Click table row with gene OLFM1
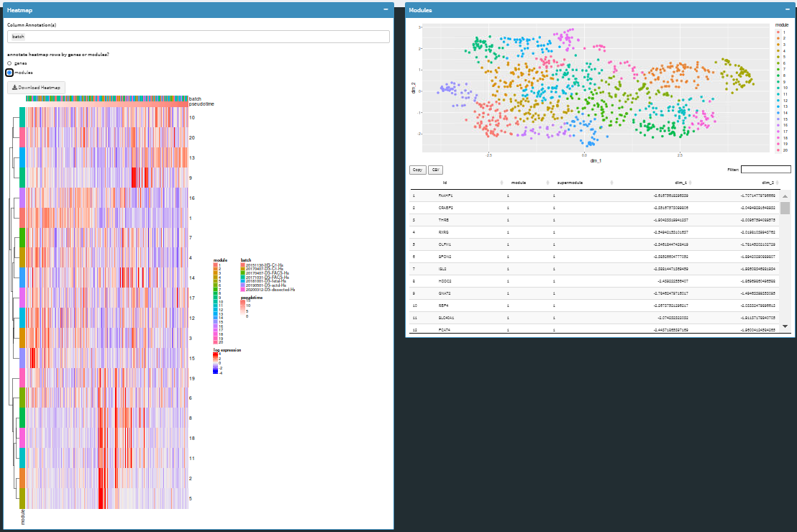Viewport: 797px width, 532px height. point(595,244)
